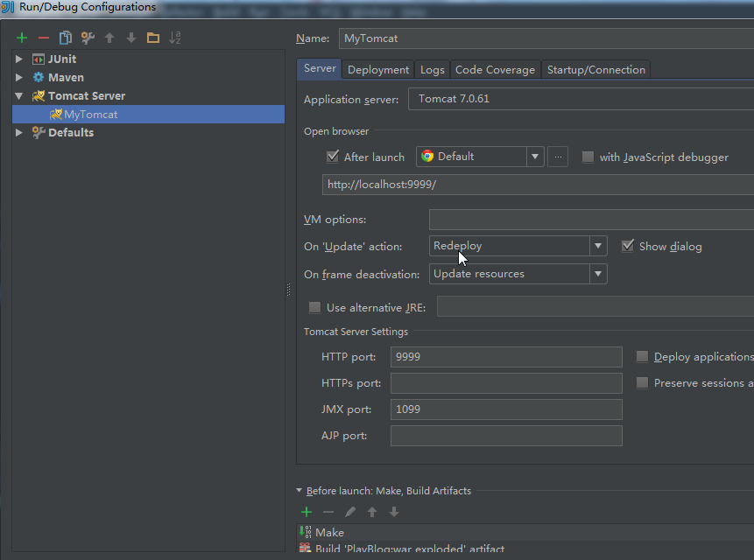Image resolution: width=754 pixels, height=560 pixels.
Task: Click the VM options field
Action: point(591,220)
